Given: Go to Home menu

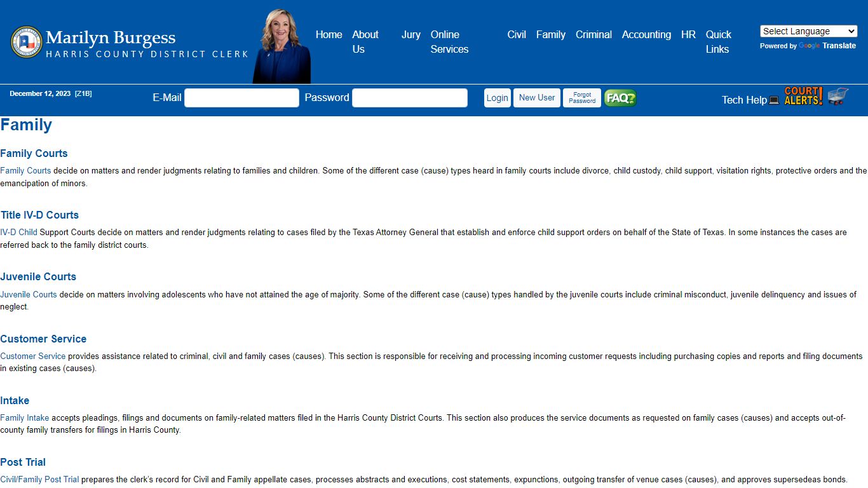Looking at the screenshot, I should pyautogui.click(x=329, y=35).
